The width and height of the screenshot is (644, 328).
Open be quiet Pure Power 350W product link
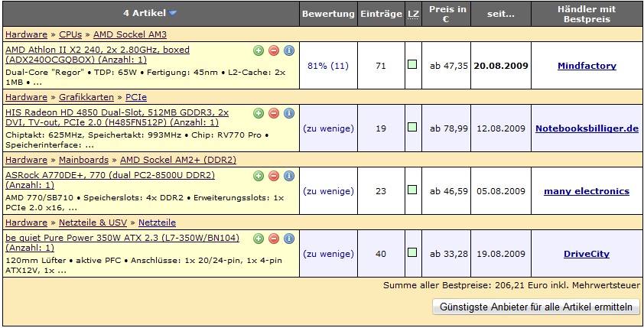[122, 242]
